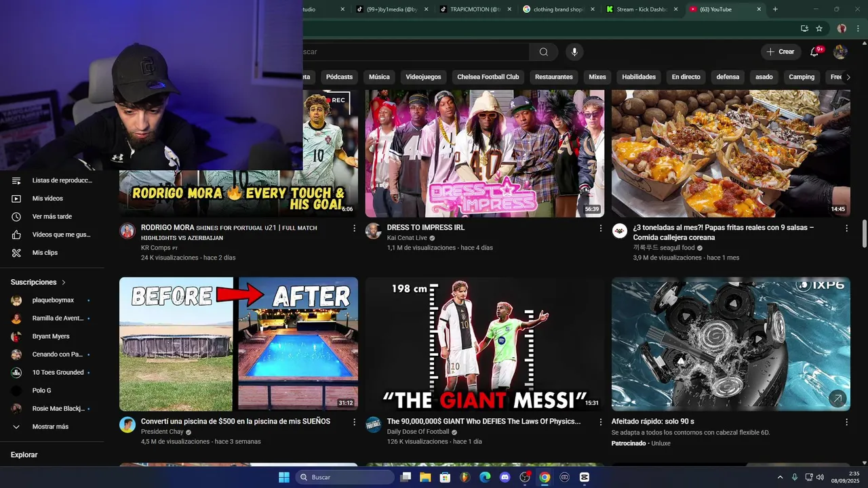The width and height of the screenshot is (868, 488).
Task: Bookmark this page with star icon
Action: tap(819, 28)
